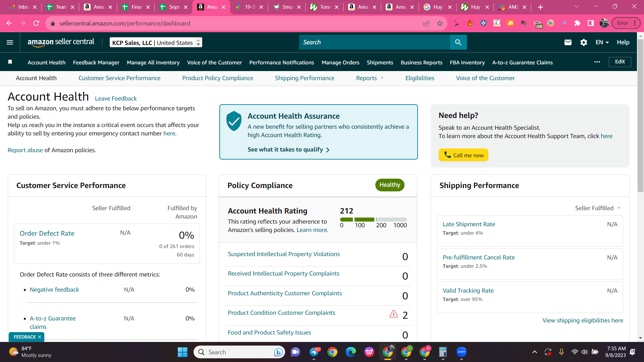Open the browser extensions puzzle icon

pyautogui.click(x=577, y=23)
